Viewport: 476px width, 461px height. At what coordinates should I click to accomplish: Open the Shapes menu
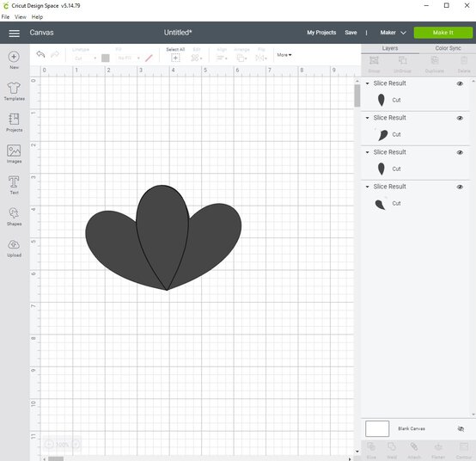14,217
